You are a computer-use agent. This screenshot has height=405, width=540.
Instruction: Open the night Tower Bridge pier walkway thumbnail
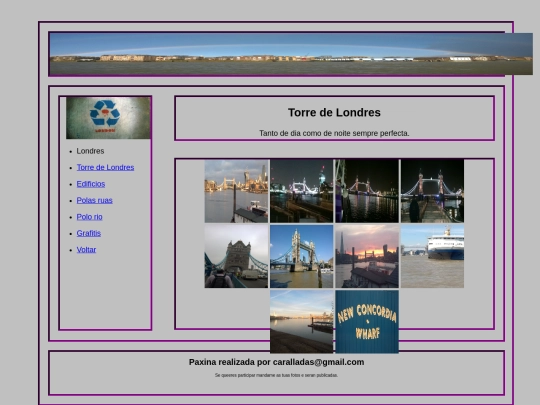point(433,191)
